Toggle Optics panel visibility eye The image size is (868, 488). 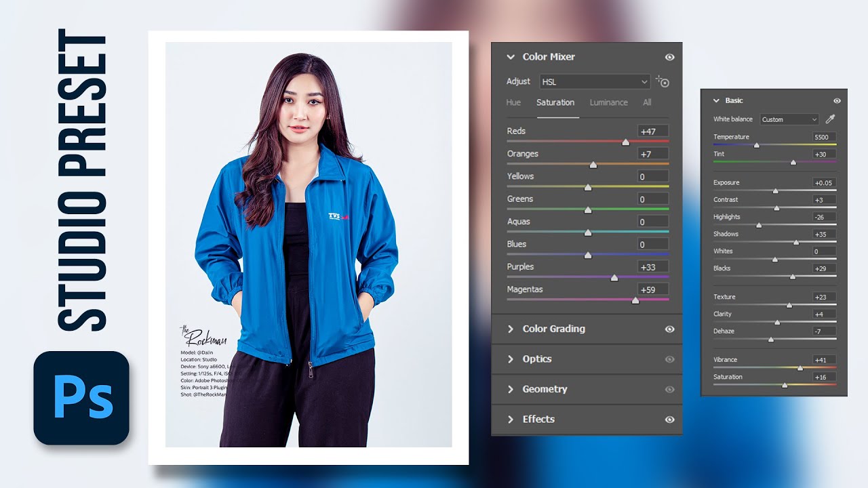click(669, 359)
